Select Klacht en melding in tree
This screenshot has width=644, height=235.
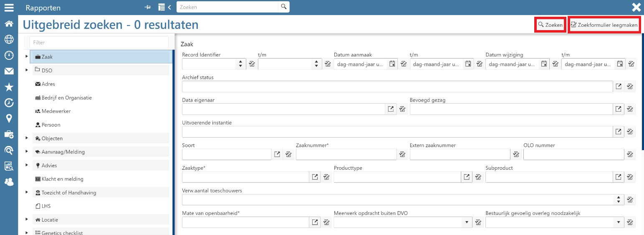(62, 179)
